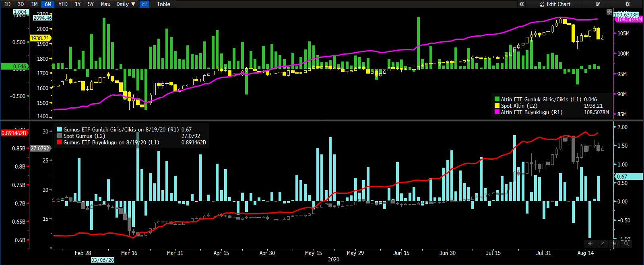Select the 1D time range
The height and width of the screenshot is (265, 644).
7,4
